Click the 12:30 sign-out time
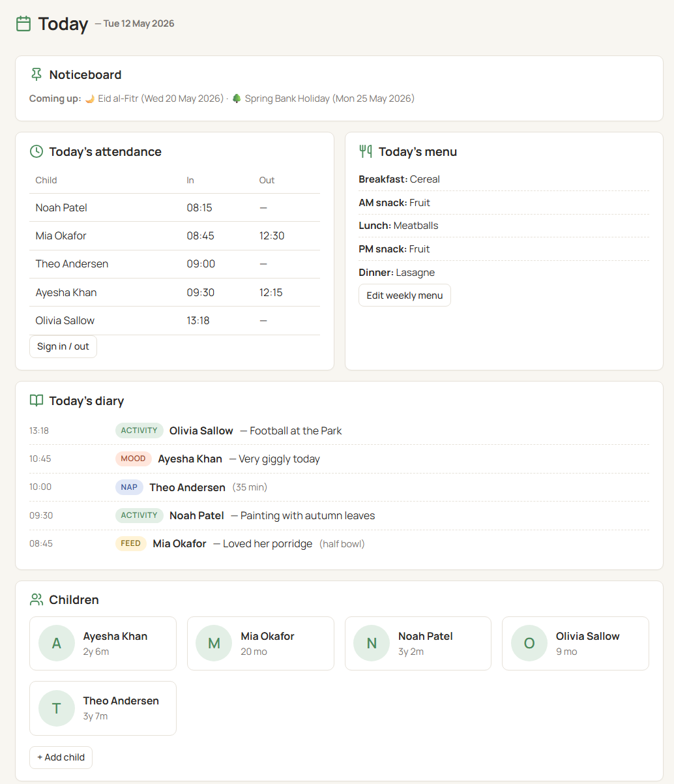 [272, 235]
